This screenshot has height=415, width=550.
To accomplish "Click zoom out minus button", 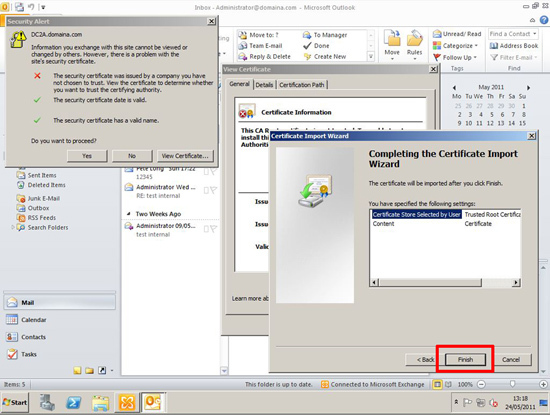I will pos(481,384).
